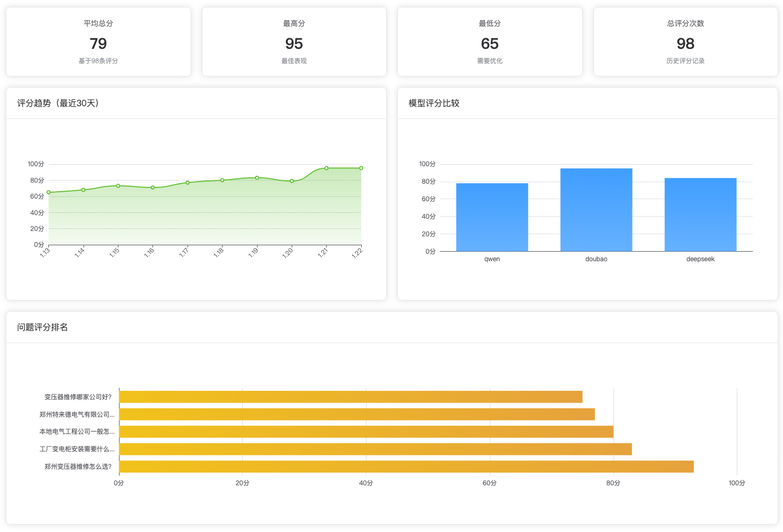Select the trend data point for 1.19
This screenshot has width=783, height=532.
pos(257,178)
